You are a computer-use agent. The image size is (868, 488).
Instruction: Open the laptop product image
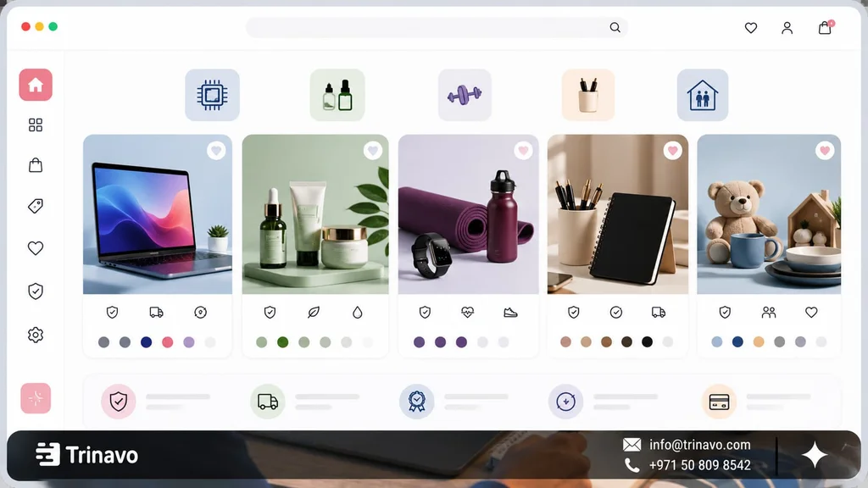(x=158, y=214)
